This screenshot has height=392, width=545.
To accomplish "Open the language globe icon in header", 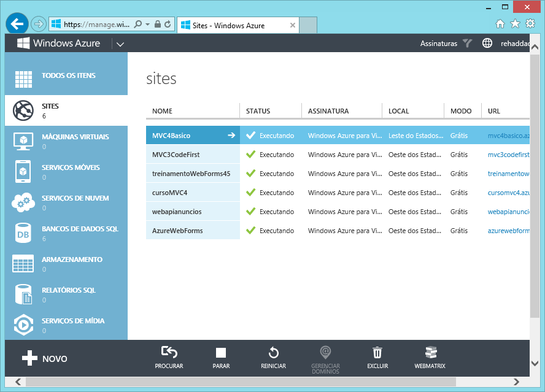I will pos(487,43).
